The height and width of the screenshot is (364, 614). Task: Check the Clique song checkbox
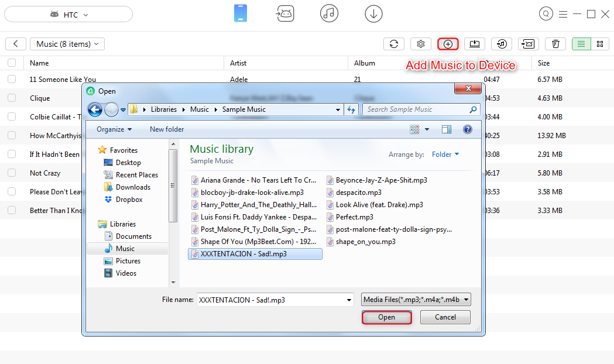click(x=12, y=98)
